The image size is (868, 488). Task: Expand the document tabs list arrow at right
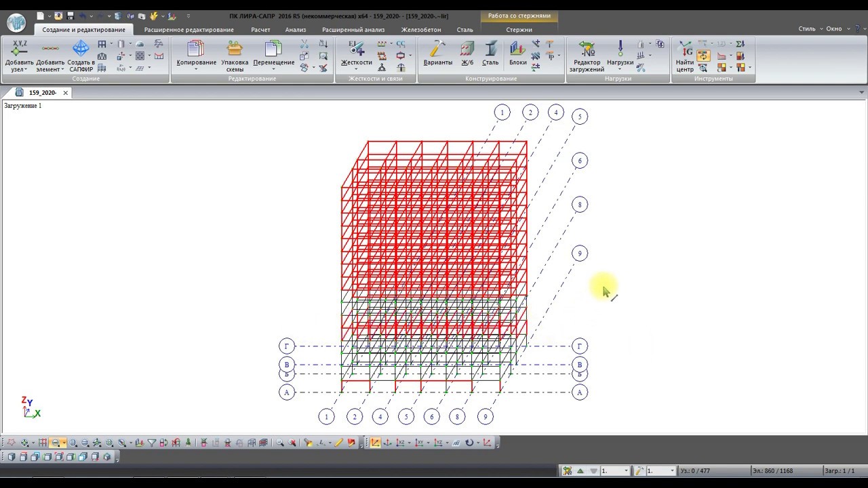[x=862, y=93]
